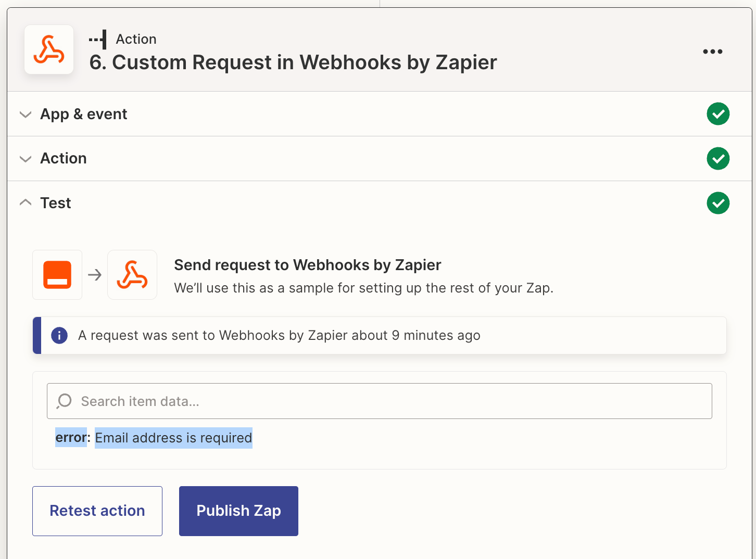The width and height of the screenshot is (756, 559).
Task: Click the magnifier icon in the search field
Action: (x=65, y=401)
